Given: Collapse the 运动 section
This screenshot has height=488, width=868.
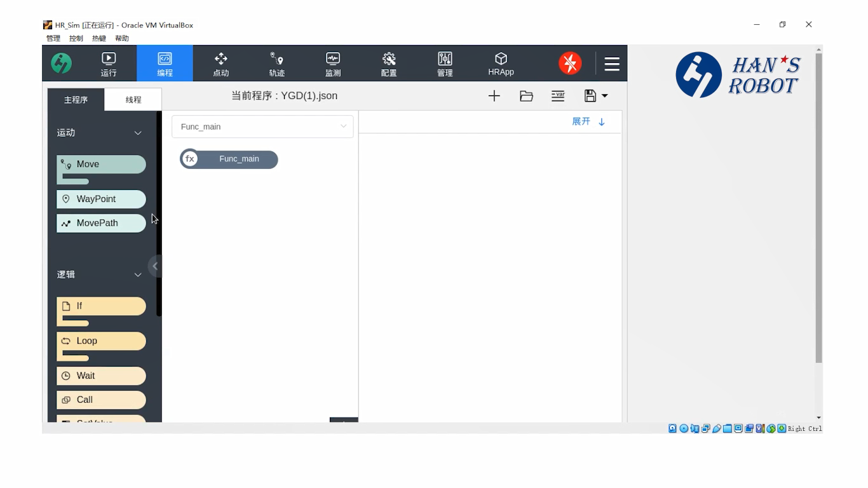Looking at the screenshot, I should [138, 133].
